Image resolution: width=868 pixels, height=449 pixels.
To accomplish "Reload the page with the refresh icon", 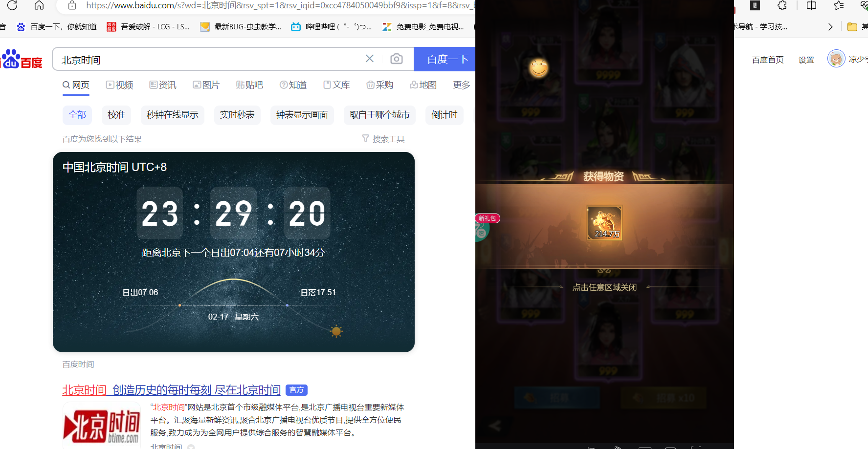I will pos(12,5).
